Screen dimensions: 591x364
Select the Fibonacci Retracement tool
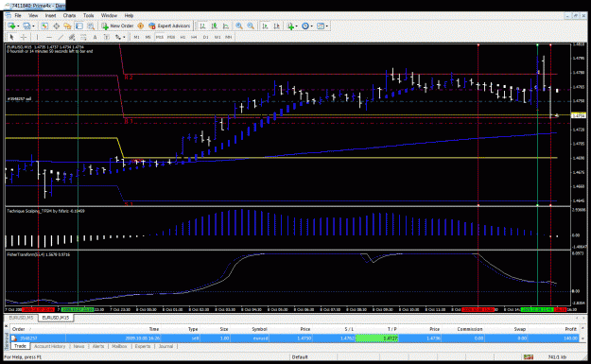83,37
